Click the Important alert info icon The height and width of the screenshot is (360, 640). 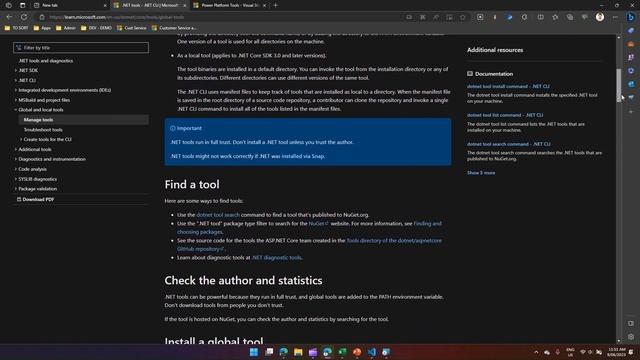173,128
